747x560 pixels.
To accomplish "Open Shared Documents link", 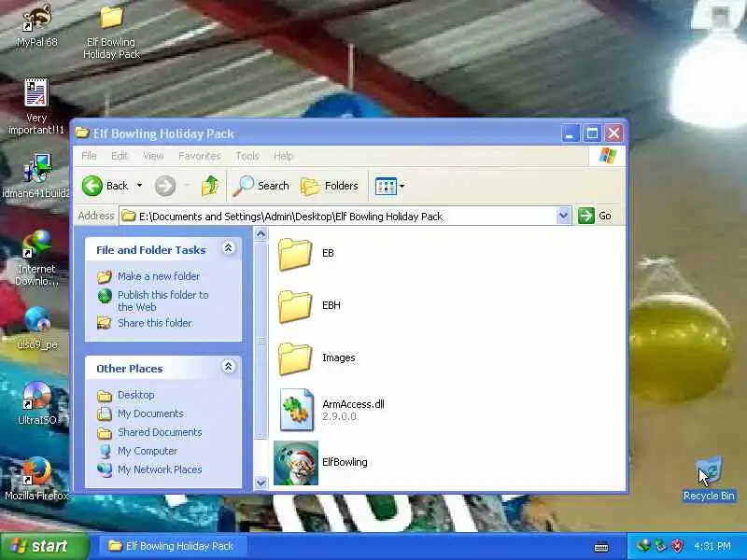I will tap(160, 432).
